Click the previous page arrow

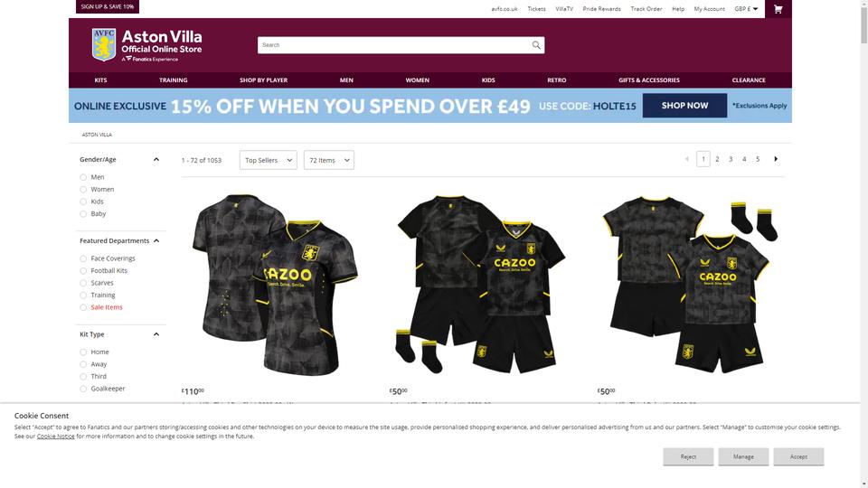pyautogui.click(x=687, y=159)
